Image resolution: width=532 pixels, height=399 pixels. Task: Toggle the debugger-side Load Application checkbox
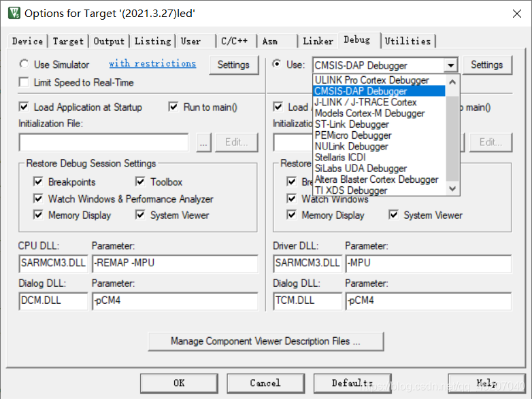[278, 107]
